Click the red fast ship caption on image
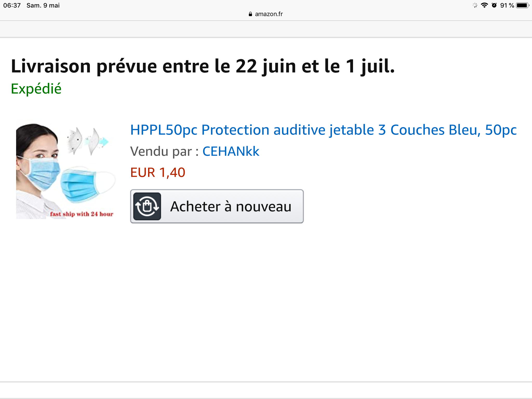The image size is (532, 399). [82, 214]
